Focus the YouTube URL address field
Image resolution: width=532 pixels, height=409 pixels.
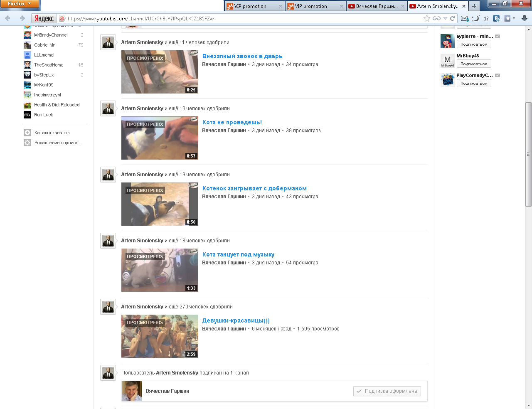[243, 18]
